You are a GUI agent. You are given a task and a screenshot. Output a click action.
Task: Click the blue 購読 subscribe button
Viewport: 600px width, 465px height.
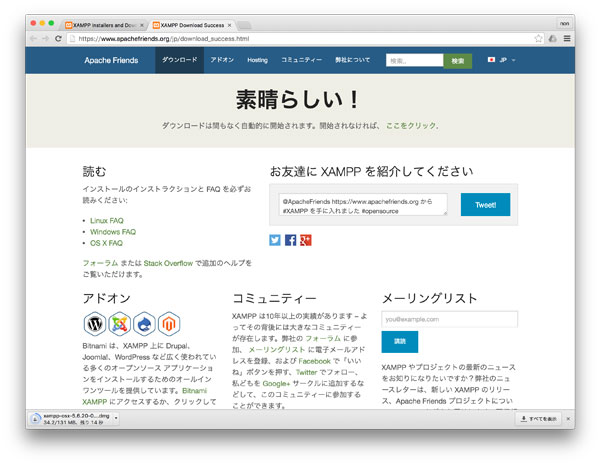pos(399,341)
